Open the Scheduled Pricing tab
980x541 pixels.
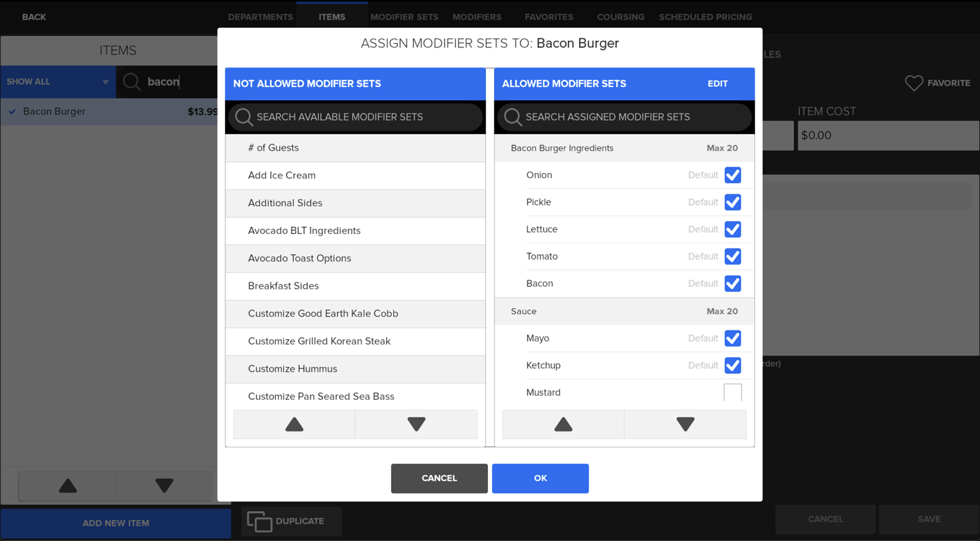pos(705,17)
